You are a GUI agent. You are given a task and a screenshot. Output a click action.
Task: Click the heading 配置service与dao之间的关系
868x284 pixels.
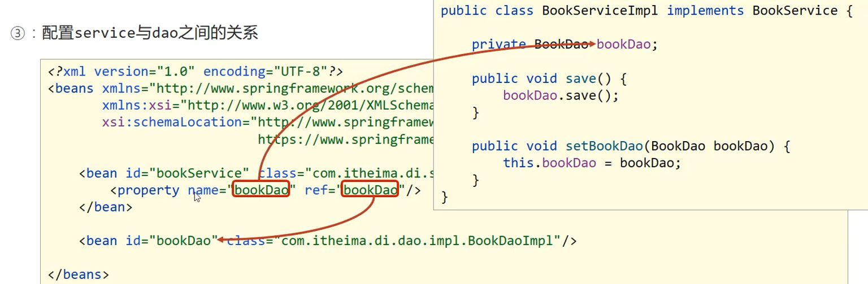point(150,33)
